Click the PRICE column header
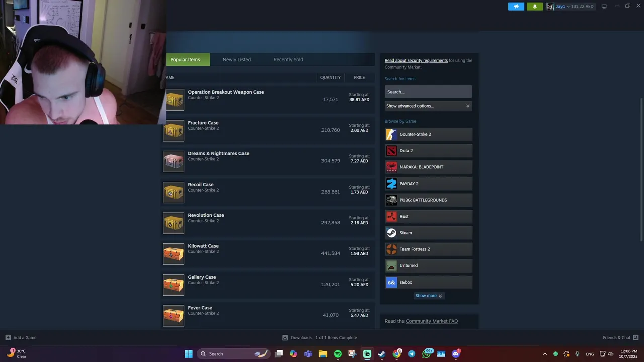 click(359, 77)
